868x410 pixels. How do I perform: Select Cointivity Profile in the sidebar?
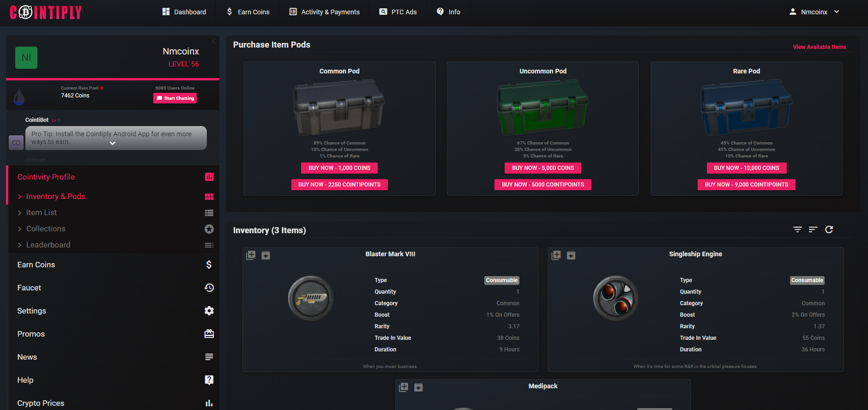[x=46, y=177]
